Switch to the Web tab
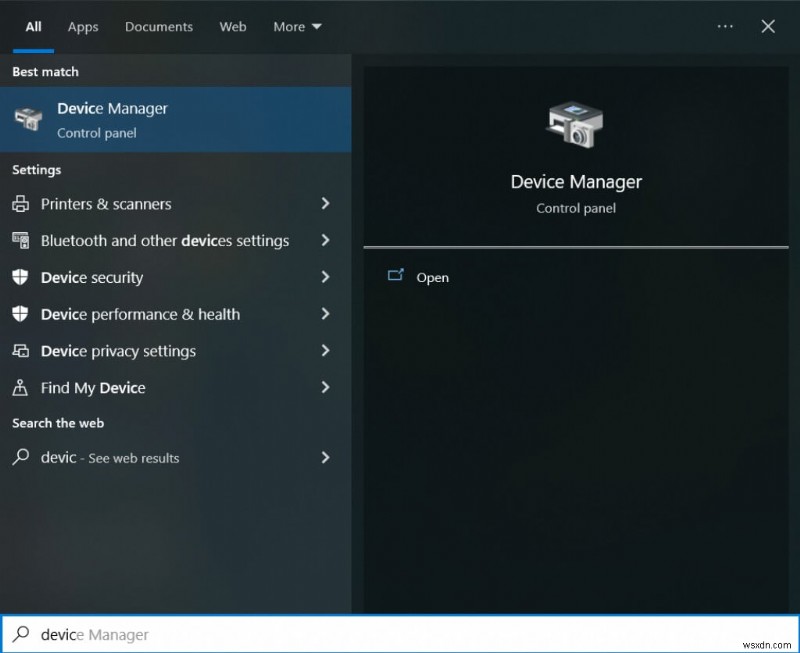 tap(233, 27)
